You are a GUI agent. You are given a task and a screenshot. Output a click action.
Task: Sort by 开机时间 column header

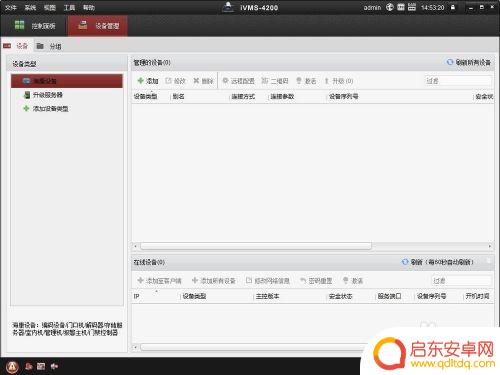click(x=477, y=296)
